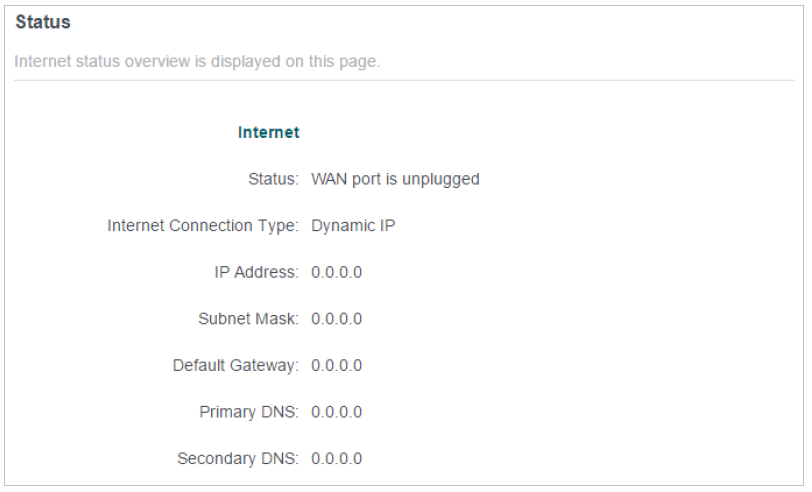Click the Primary DNS label
The height and width of the screenshot is (492, 812).
click(250, 412)
